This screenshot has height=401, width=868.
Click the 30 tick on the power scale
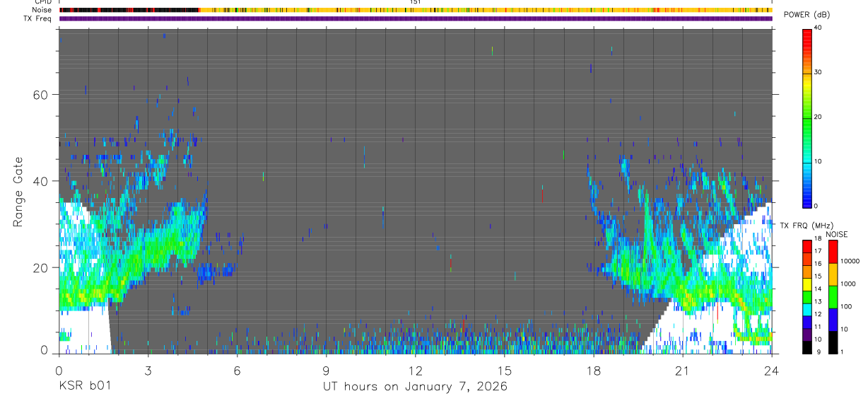[x=818, y=72]
